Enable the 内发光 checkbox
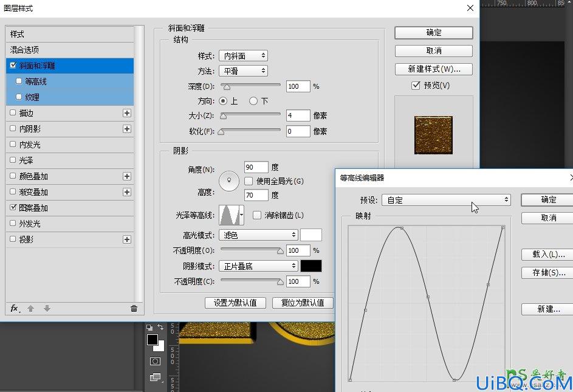The image size is (573, 392). [13, 144]
